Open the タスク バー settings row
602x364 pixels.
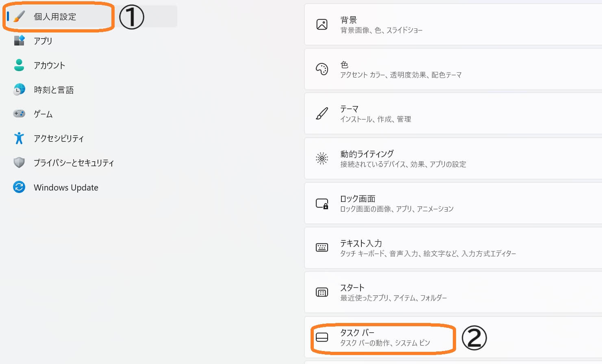(453, 337)
